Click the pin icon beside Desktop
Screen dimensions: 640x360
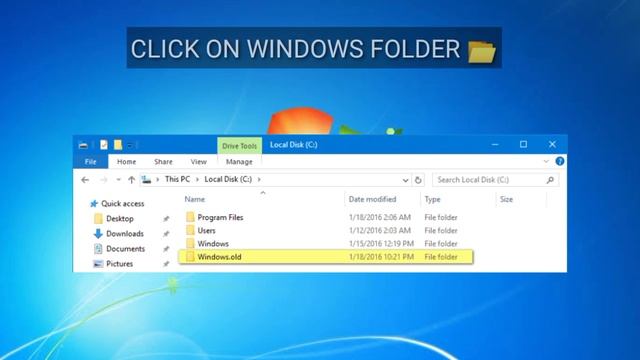pyautogui.click(x=166, y=219)
